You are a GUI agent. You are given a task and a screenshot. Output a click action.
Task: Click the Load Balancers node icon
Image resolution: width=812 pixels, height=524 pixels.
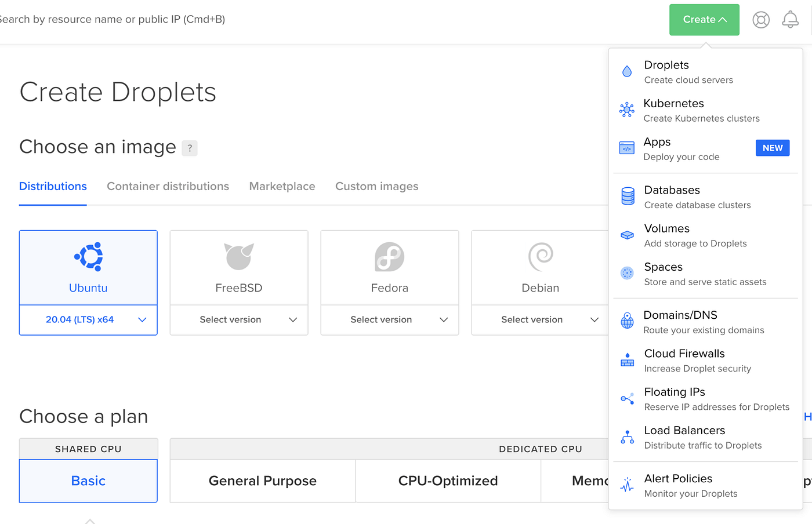click(x=628, y=437)
